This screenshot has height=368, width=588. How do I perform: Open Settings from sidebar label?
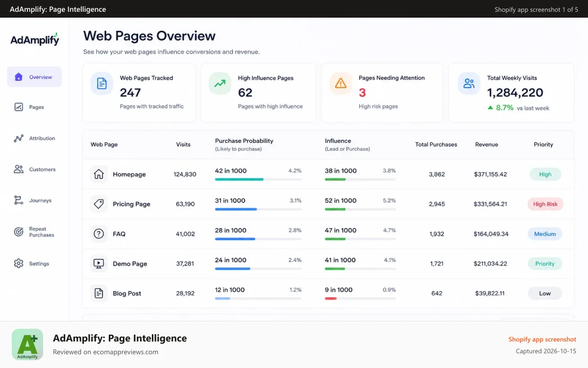(39, 264)
